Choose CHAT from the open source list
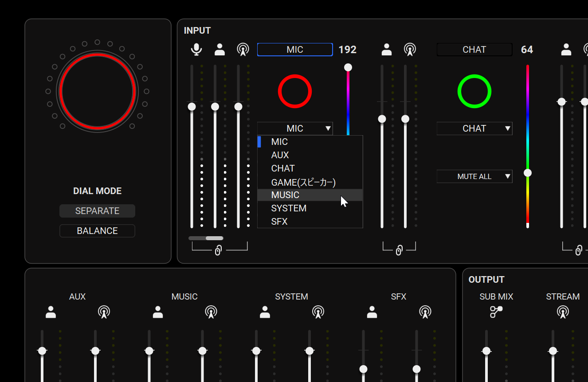588x382 pixels. (x=310, y=168)
